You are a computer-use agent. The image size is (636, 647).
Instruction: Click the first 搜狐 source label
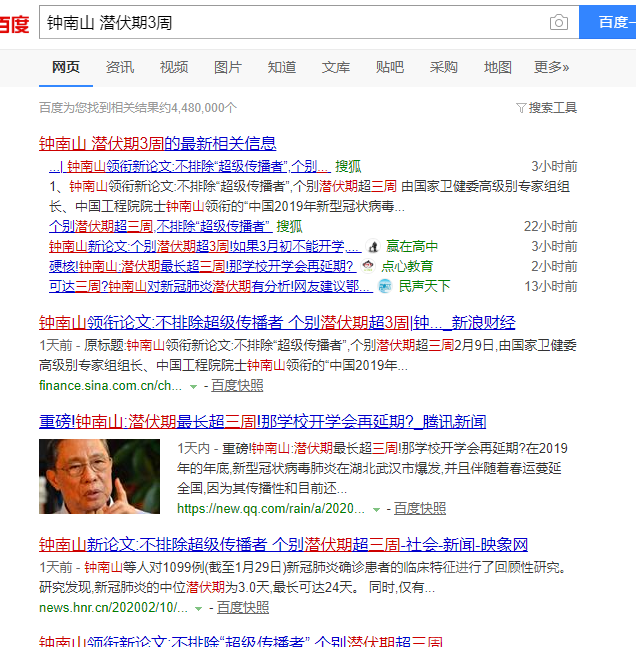pyautogui.click(x=348, y=167)
